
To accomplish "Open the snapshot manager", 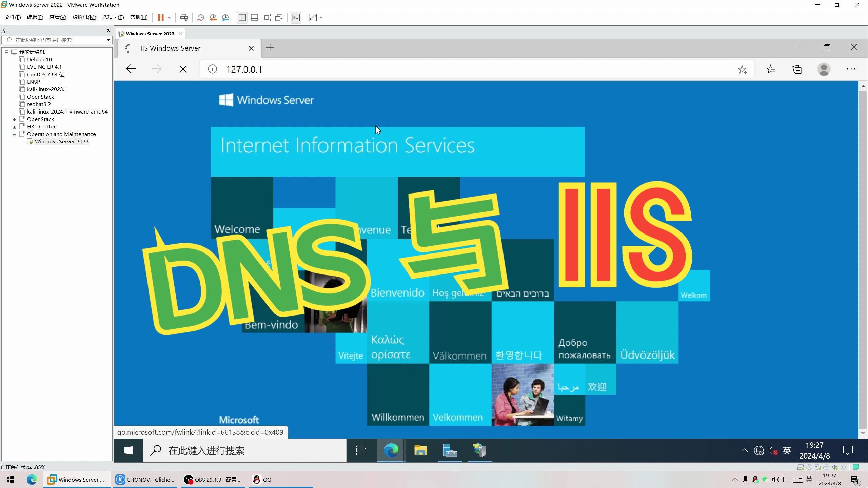I will 225,17.
